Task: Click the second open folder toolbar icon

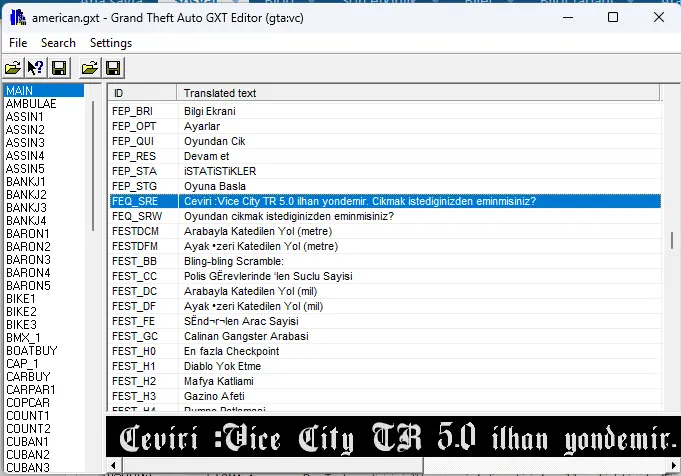Action: pyautogui.click(x=90, y=68)
